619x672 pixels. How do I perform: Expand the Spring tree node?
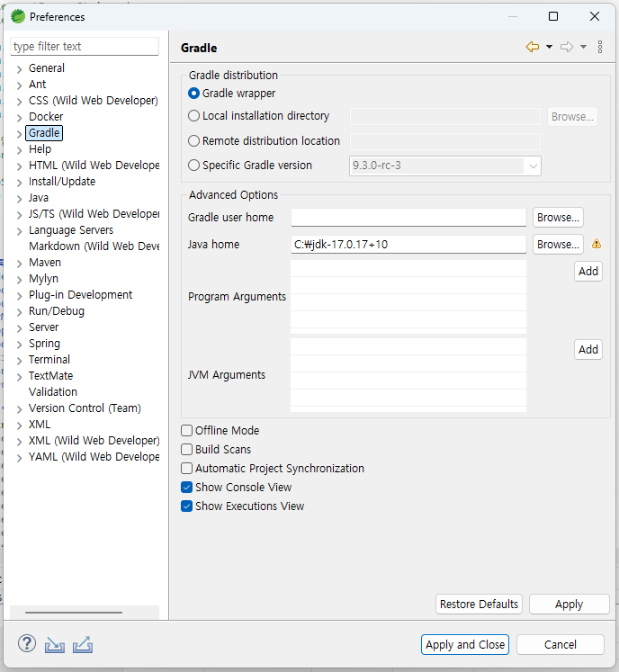19,345
